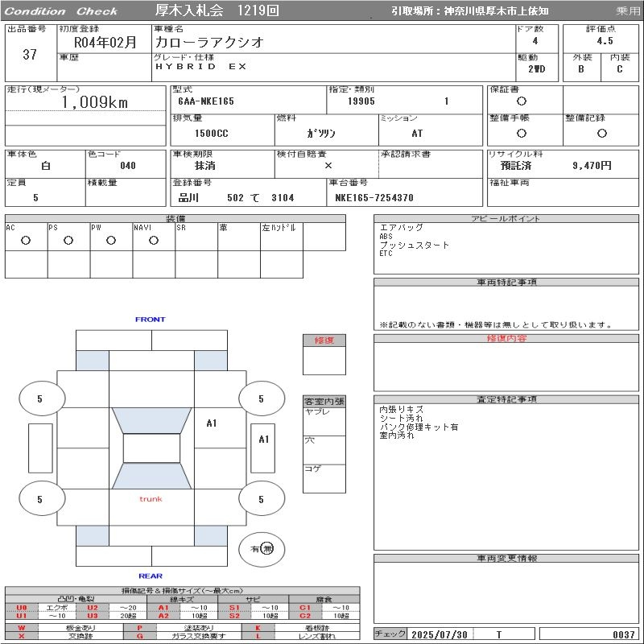Click the 有/無 spare tire circle

tap(262, 549)
